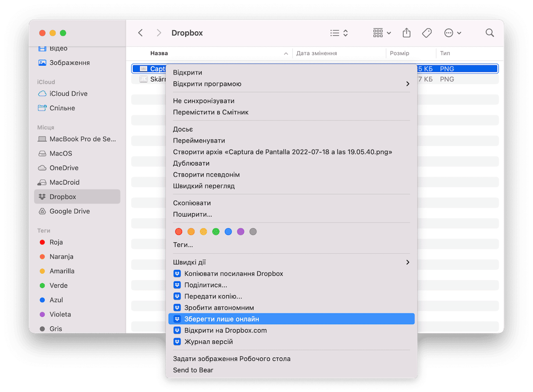Open the Search magnifier in the toolbar
Image resolution: width=533 pixels, height=392 pixels.
coord(490,33)
